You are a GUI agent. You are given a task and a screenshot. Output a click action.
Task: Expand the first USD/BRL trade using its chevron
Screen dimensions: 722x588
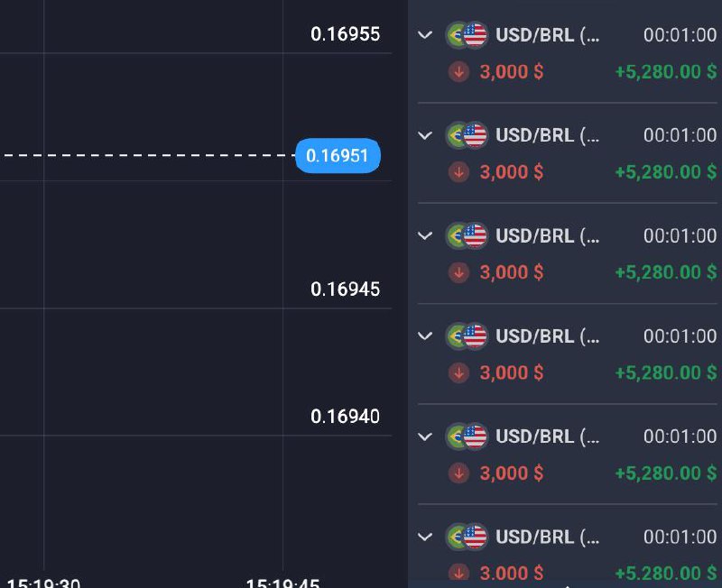(425, 35)
